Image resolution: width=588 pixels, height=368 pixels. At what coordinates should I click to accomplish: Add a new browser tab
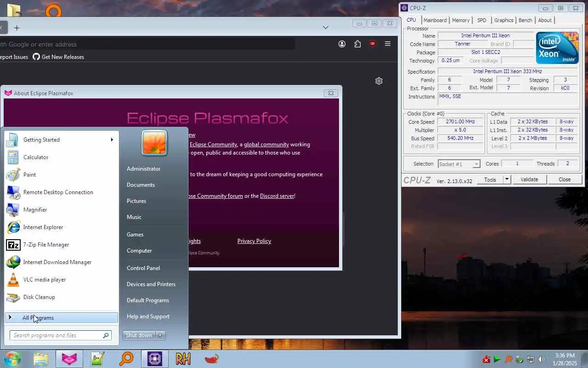point(17,28)
